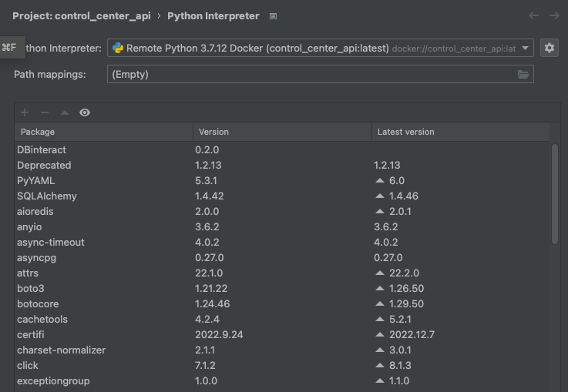The image size is (568, 392).
Task: Sort by Version column header
Action: pos(282,132)
